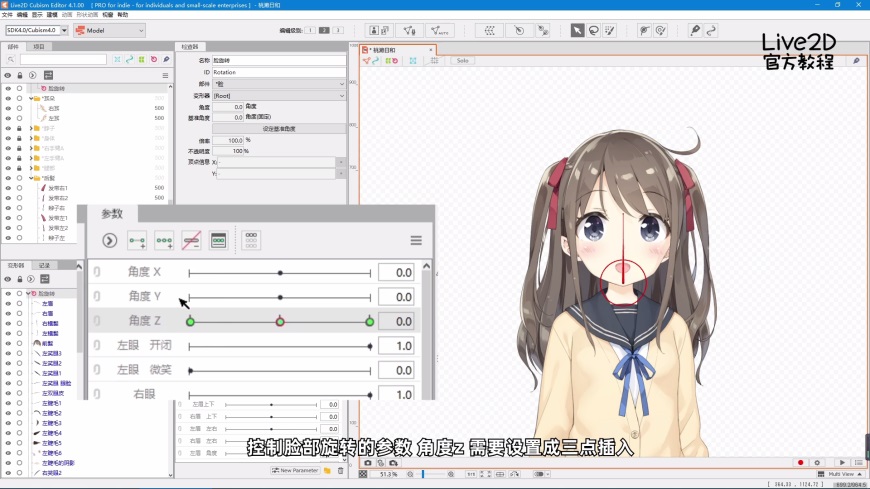The image size is (870, 489).
Task: Click the set base angle button
Action: click(x=279, y=129)
